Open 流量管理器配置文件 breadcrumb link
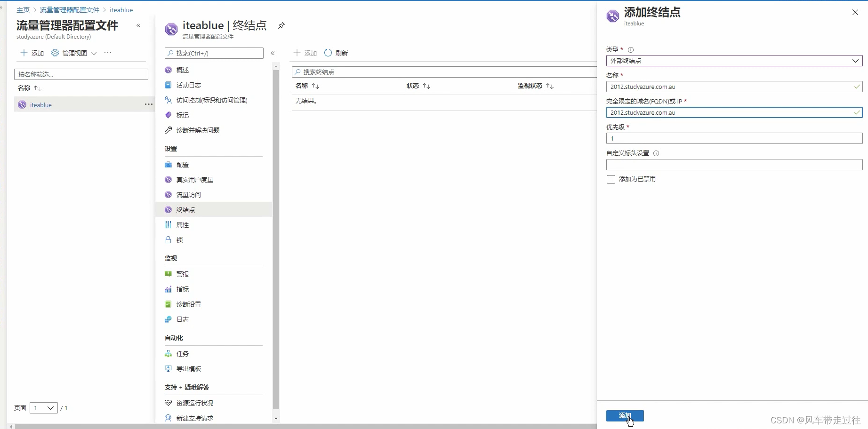 tap(70, 10)
